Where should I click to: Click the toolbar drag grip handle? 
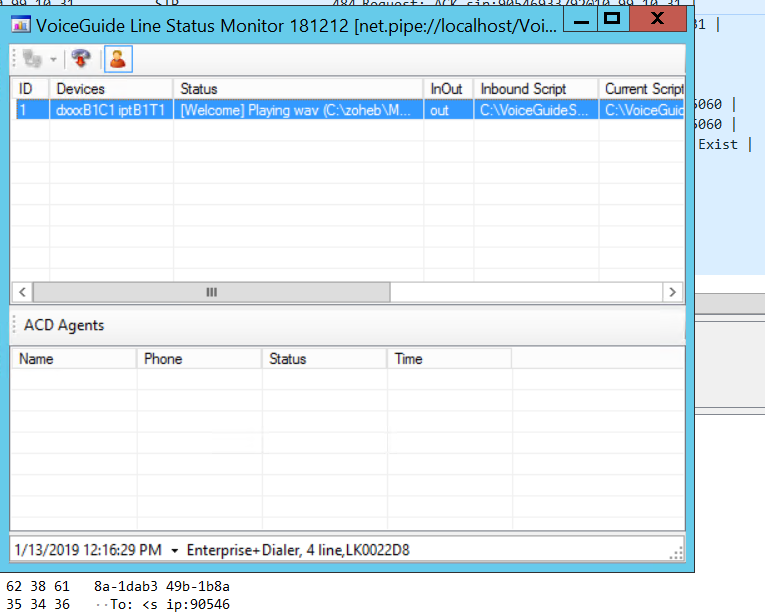[14, 58]
